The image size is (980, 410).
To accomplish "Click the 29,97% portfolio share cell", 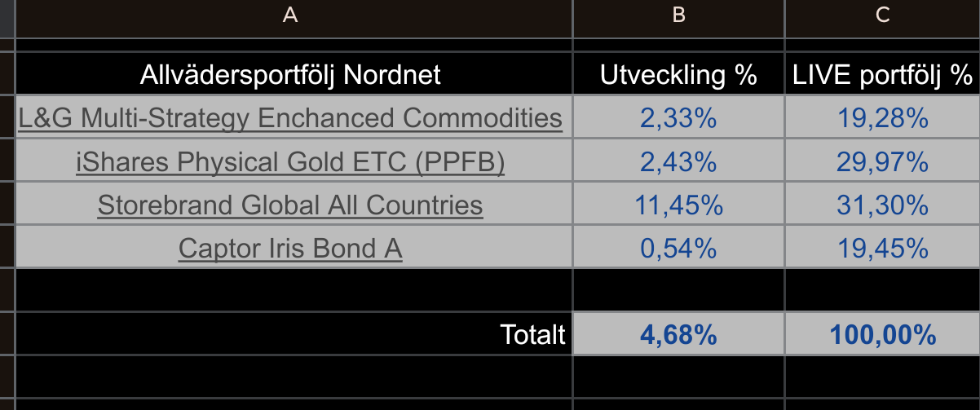I will [882, 162].
